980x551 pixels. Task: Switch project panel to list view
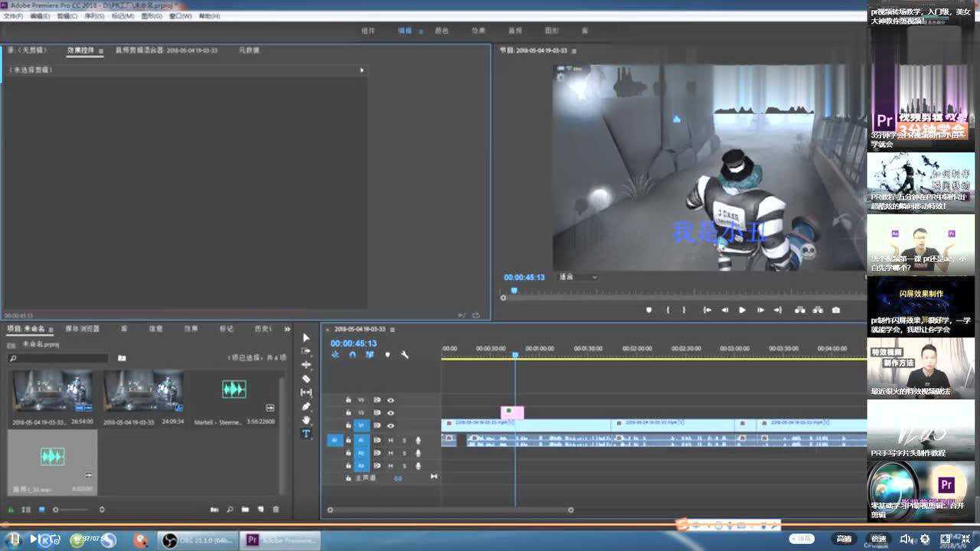[x=27, y=510]
